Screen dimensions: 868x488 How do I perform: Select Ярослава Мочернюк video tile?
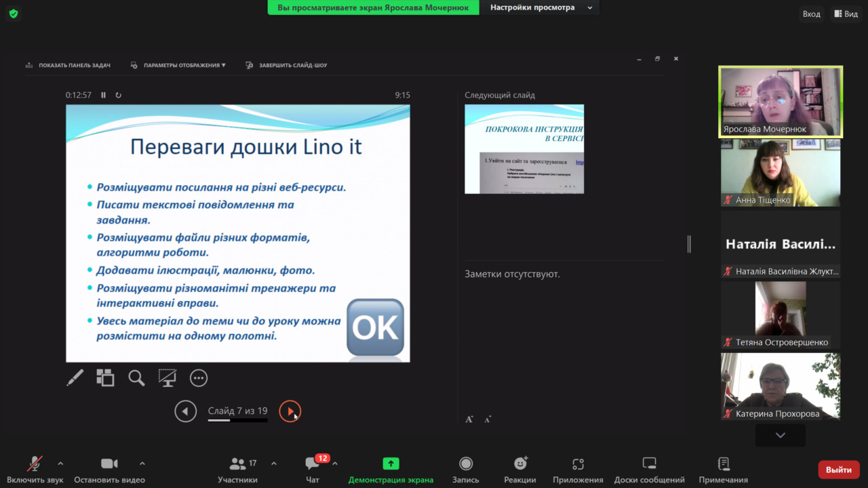pyautogui.click(x=781, y=102)
